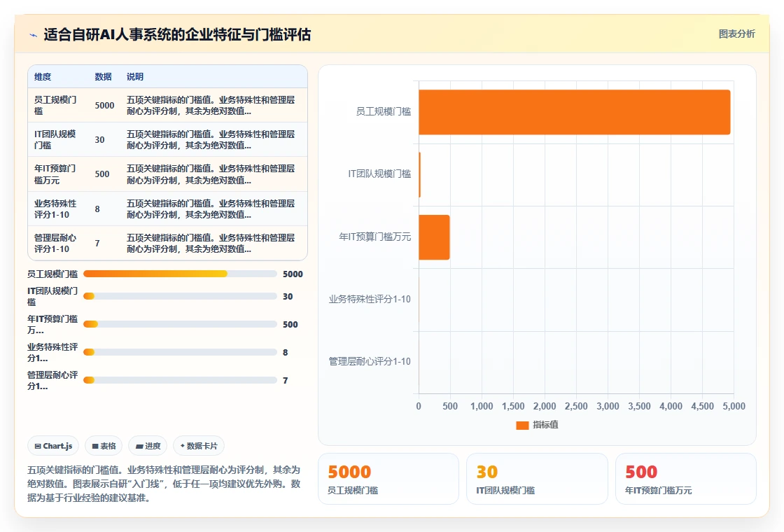Click the 5,000 tick on x-axis
Screen dimensions: 784x532
tap(734, 407)
